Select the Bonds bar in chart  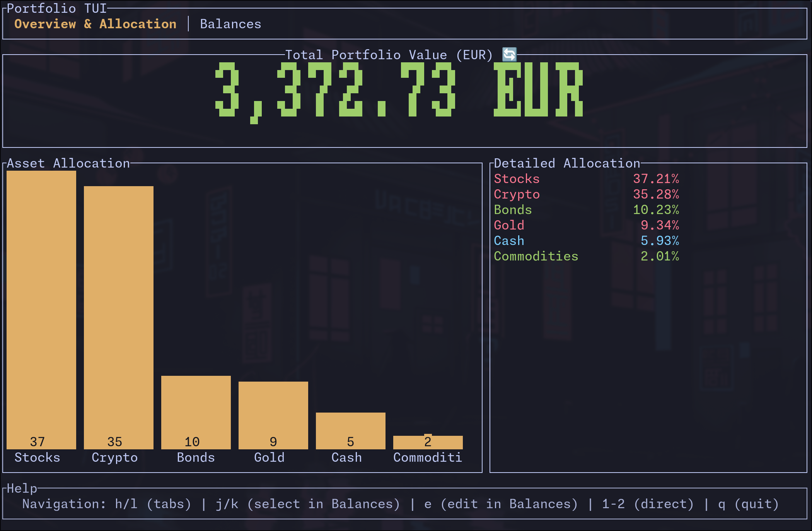(x=196, y=412)
